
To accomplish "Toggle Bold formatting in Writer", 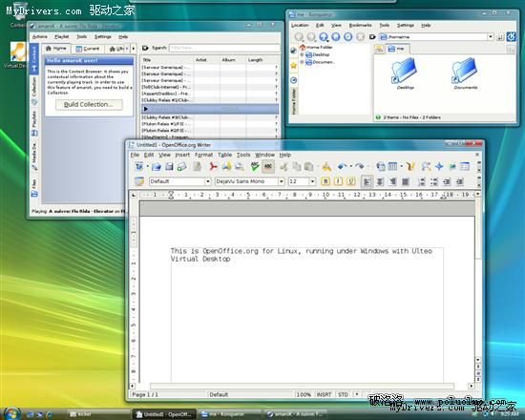I will pos(325,181).
